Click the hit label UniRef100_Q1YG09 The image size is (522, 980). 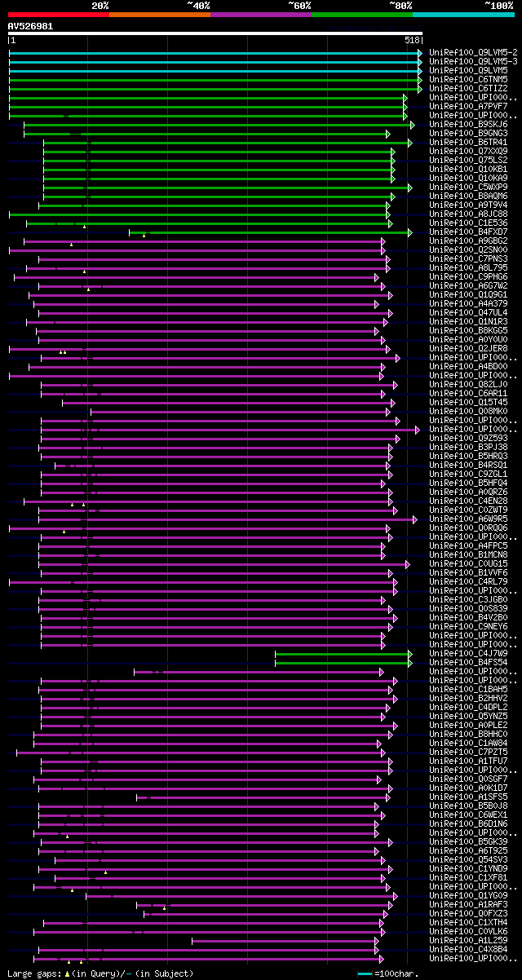[x=469, y=895]
